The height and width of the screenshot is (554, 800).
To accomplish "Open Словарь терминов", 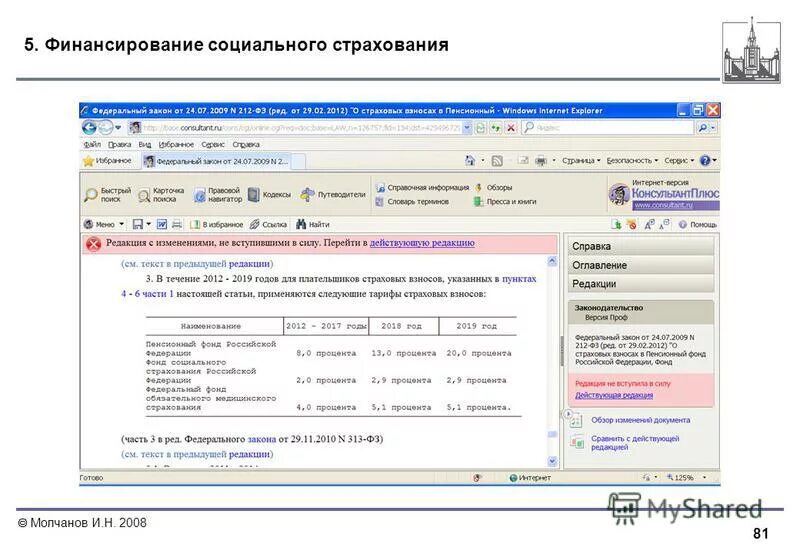I will click(x=412, y=202).
